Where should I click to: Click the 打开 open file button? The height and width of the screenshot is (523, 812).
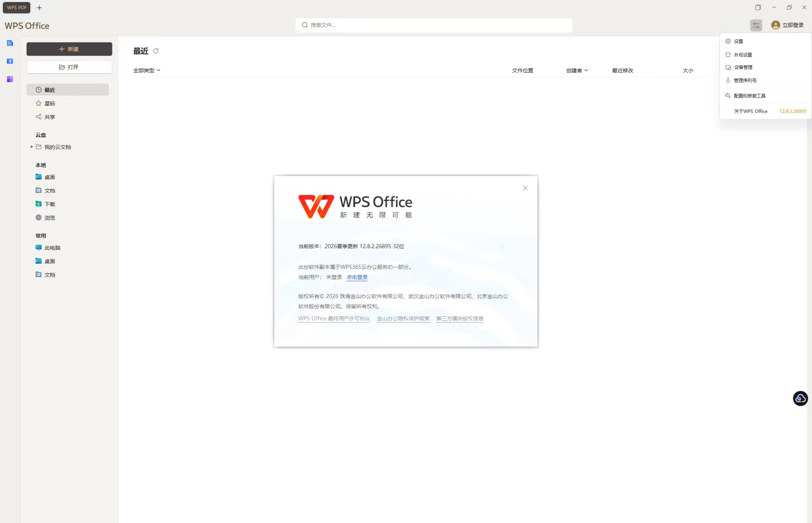[x=70, y=67]
